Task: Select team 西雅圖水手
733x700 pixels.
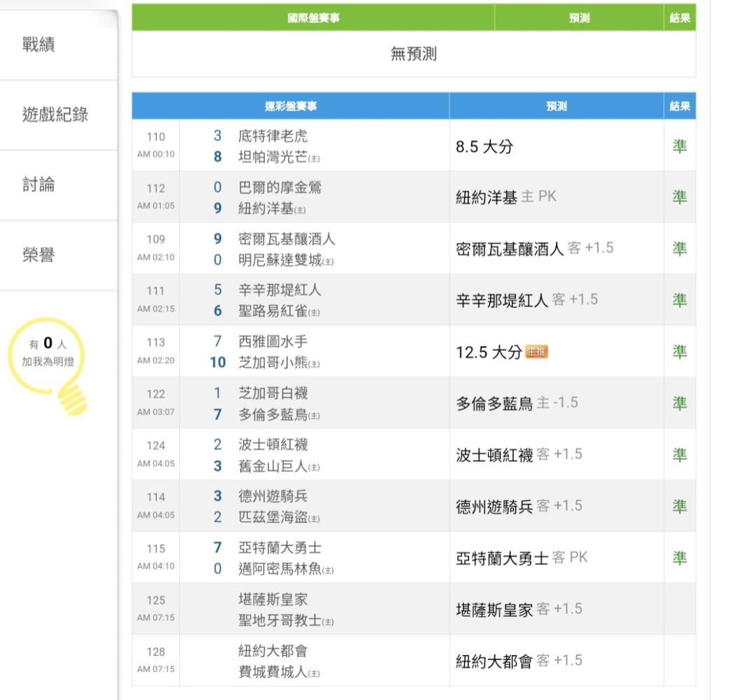Action: coord(273,342)
